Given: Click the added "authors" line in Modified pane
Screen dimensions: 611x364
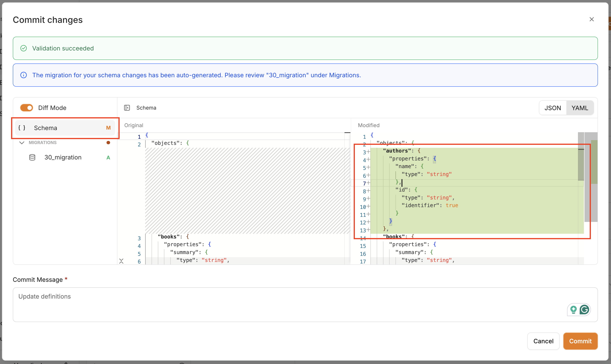Looking at the screenshot, I should click(x=397, y=151).
